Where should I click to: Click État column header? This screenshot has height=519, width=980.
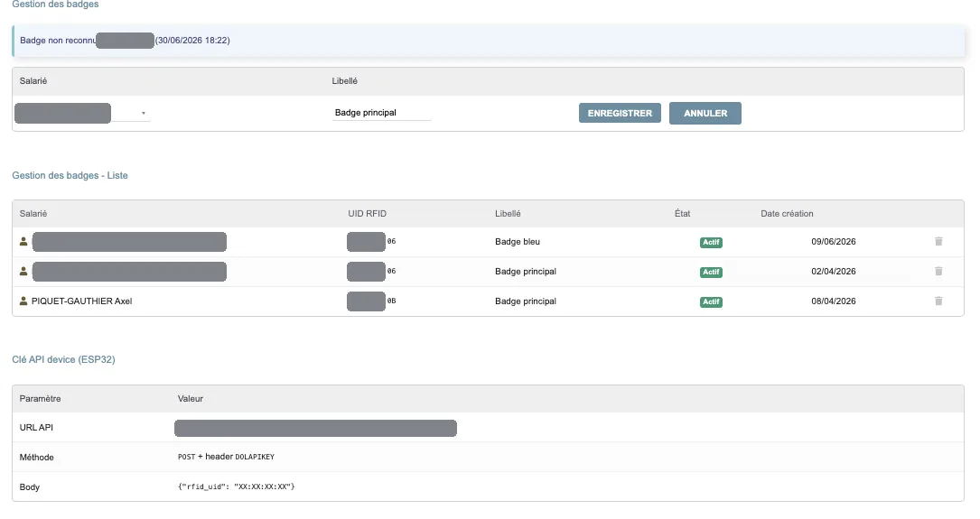(683, 214)
